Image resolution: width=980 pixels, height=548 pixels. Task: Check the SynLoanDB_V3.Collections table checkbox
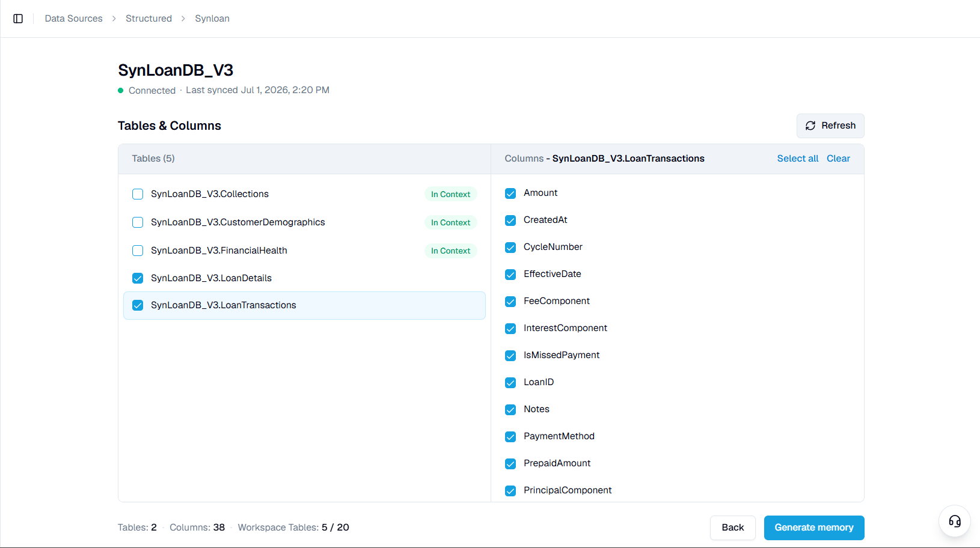138,194
